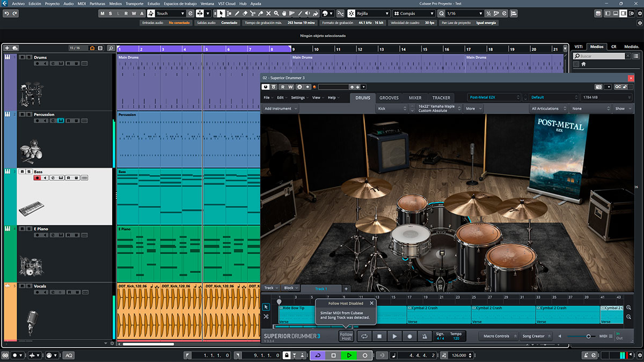Open the All Articulations dropdown

548,108
